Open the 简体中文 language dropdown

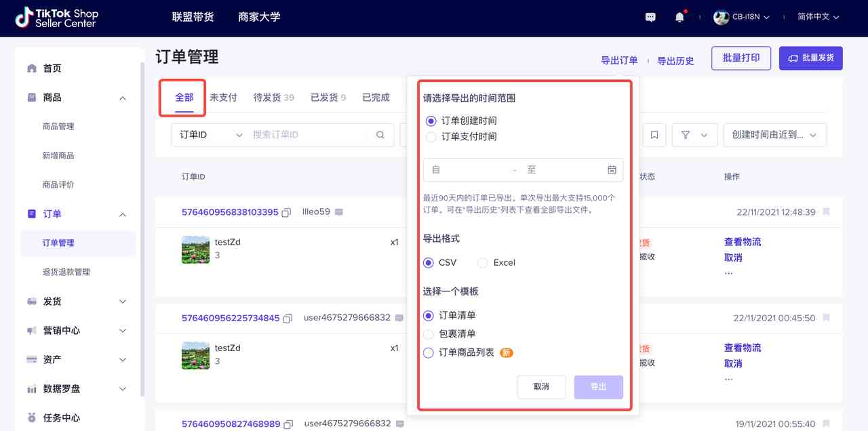[x=818, y=17]
